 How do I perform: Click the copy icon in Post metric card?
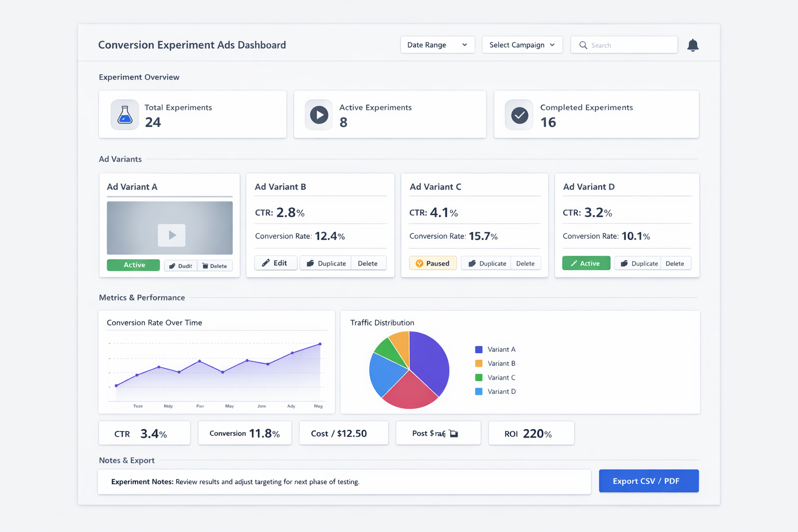click(454, 433)
